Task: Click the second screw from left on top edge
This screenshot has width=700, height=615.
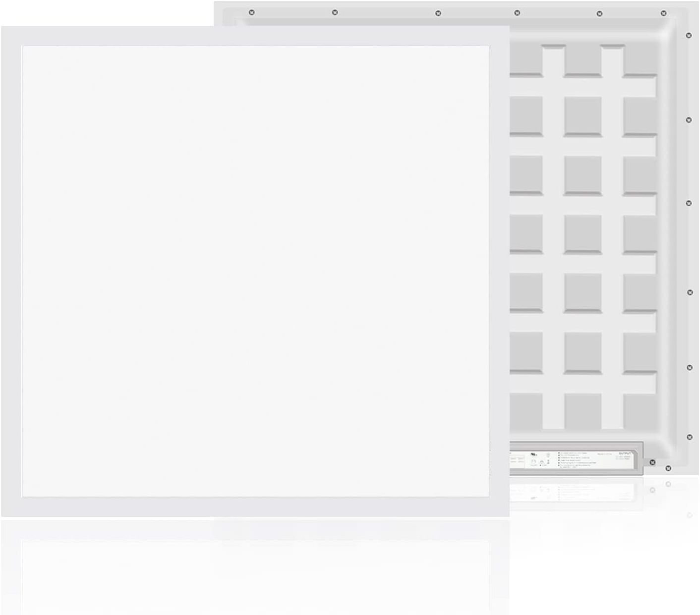Action: pyautogui.click(x=335, y=12)
